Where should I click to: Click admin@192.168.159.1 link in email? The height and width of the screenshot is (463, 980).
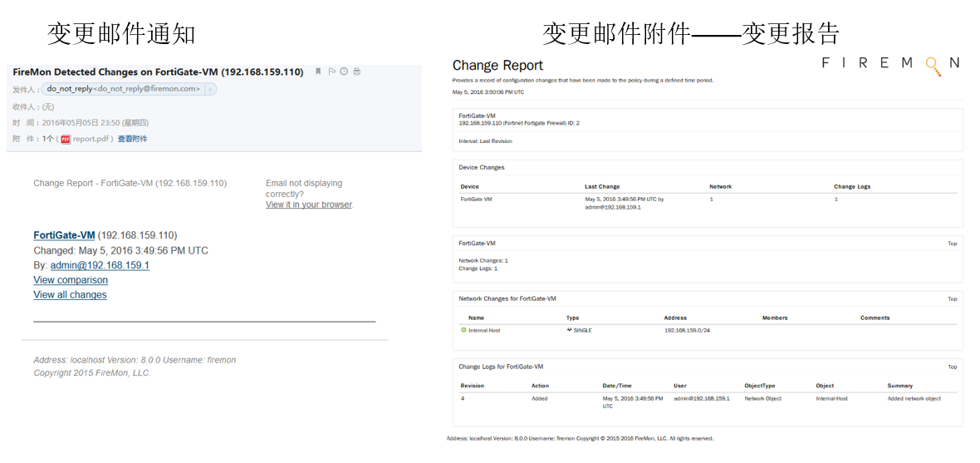point(100,265)
